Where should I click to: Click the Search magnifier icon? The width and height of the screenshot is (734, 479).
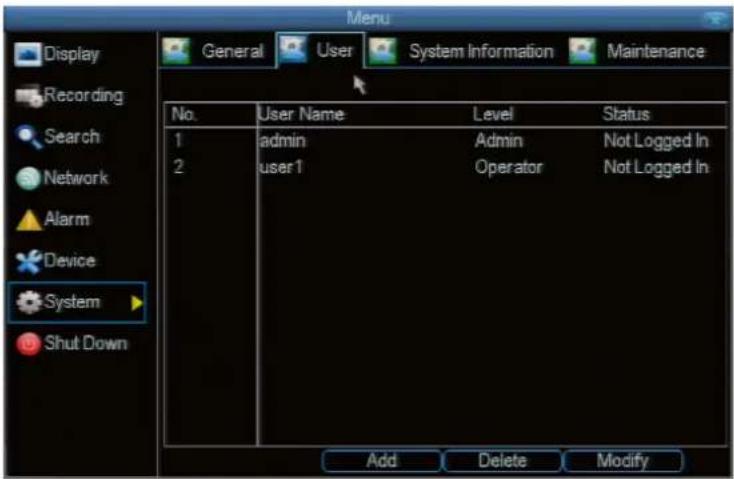(x=28, y=137)
